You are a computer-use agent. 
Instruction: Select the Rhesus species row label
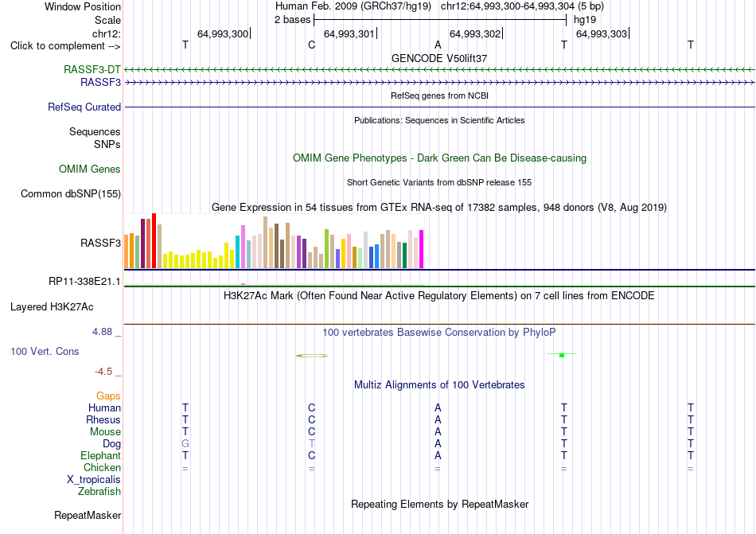(103, 419)
